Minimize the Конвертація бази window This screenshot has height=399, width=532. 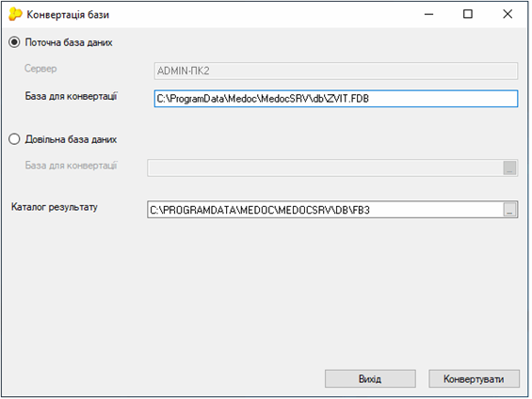(x=428, y=14)
